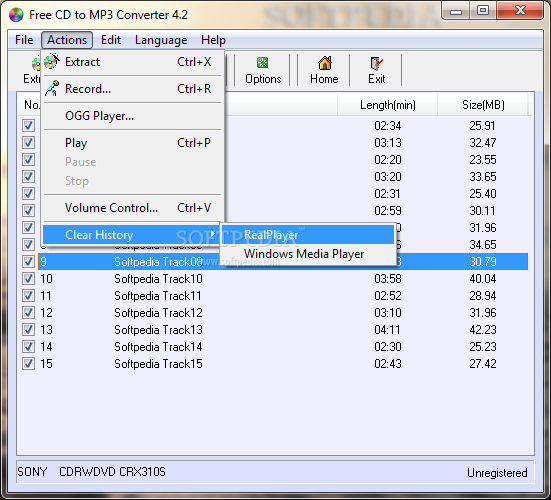The width and height of the screenshot is (551, 500).
Task: Click the Exit toolbar icon
Action: pos(376,63)
